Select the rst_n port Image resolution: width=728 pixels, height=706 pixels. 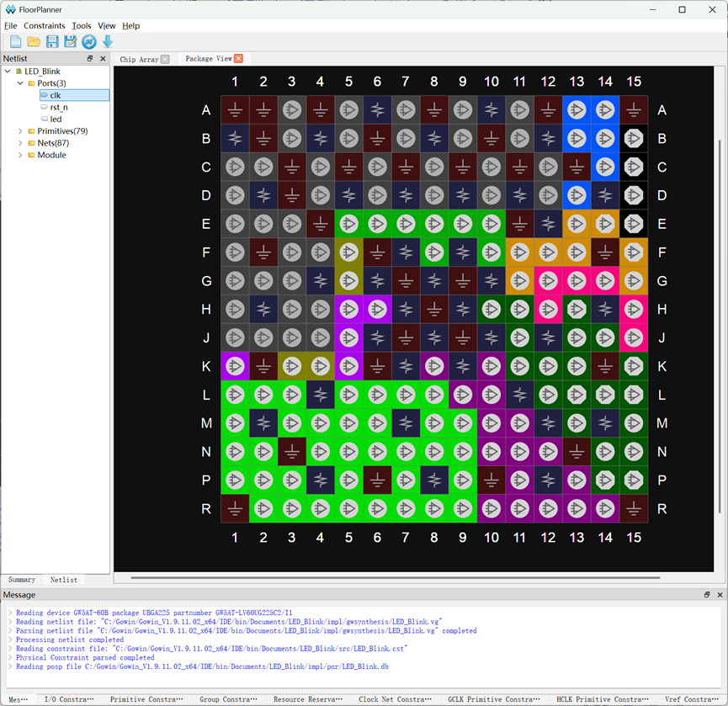[59, 107]
